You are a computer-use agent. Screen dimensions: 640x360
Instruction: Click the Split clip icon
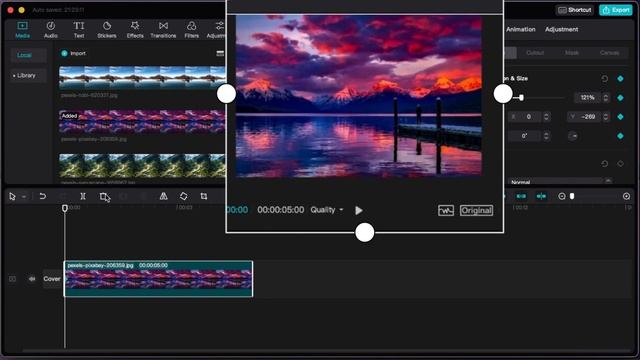[83, 196]
